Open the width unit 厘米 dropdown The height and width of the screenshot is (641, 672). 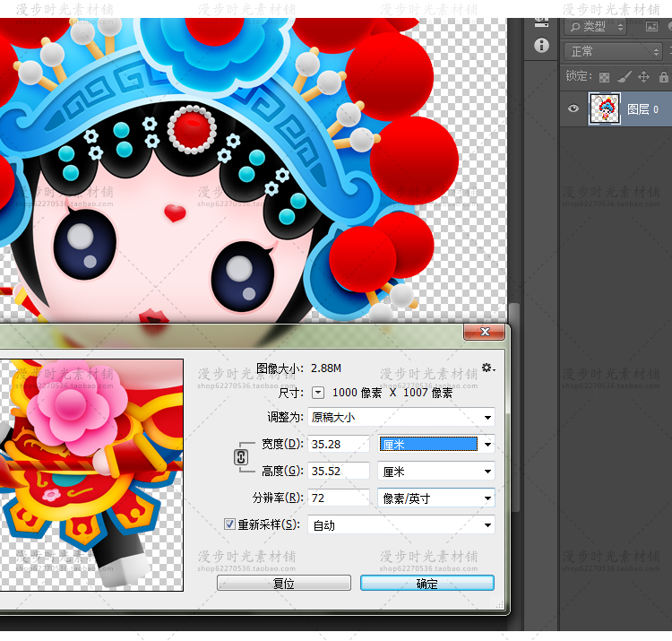437,444
